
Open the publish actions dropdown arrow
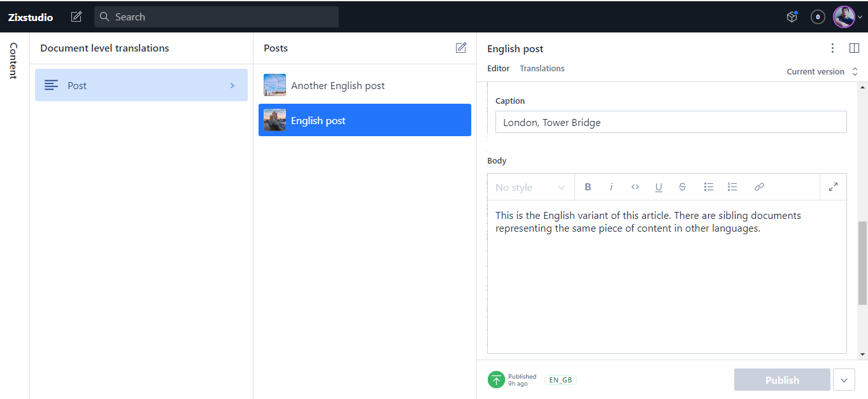[844, 380]
